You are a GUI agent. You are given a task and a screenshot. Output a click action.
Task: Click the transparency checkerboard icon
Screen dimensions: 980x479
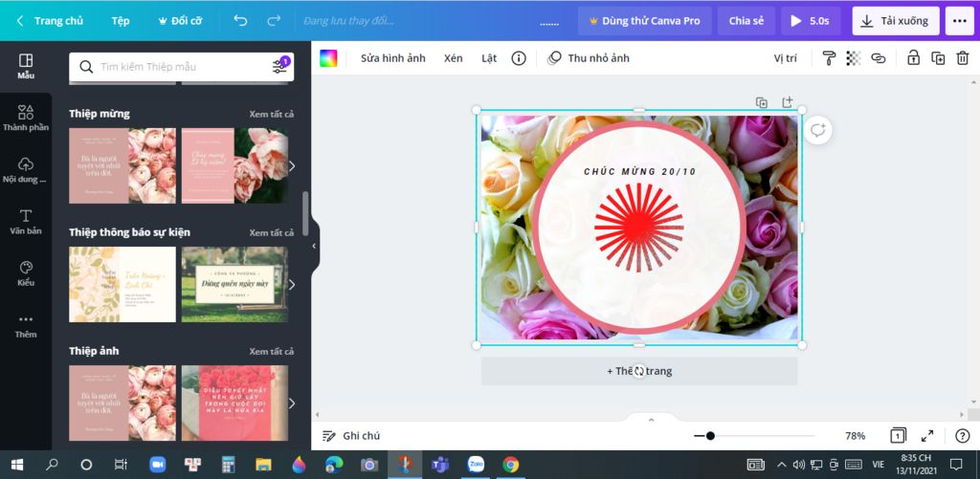[853, 58]
